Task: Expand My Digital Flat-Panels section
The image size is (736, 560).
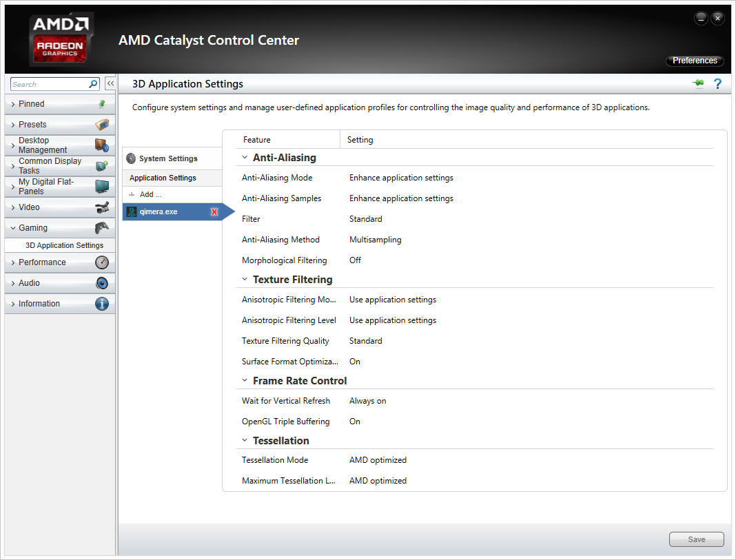Action: pos(13,187)
